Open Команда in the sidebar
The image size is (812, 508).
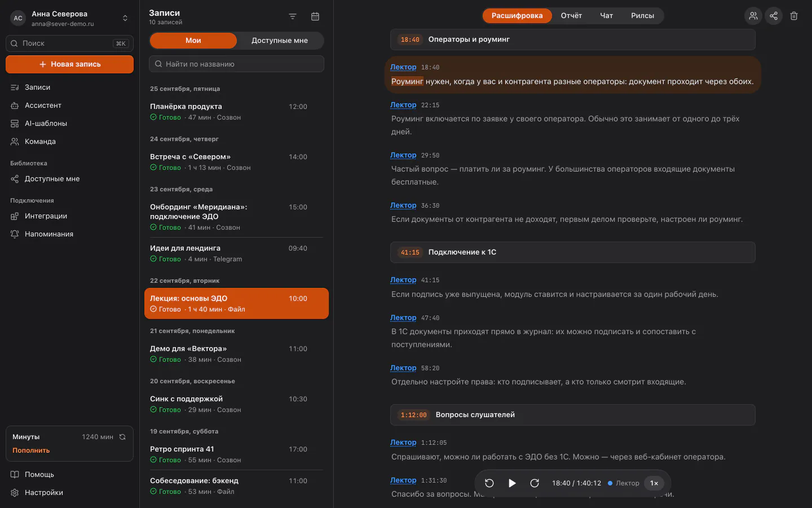pyautogui.click(x=69, y=142)
